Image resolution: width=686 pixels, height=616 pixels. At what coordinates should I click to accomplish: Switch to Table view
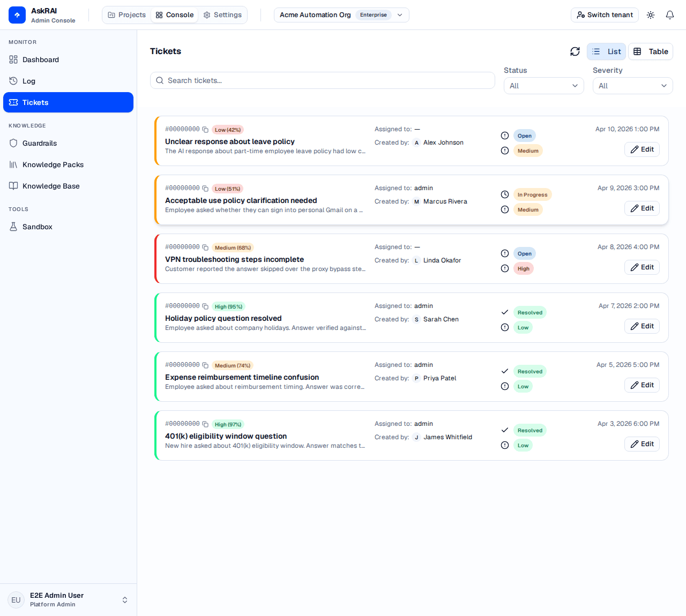[x=651, y=51]
